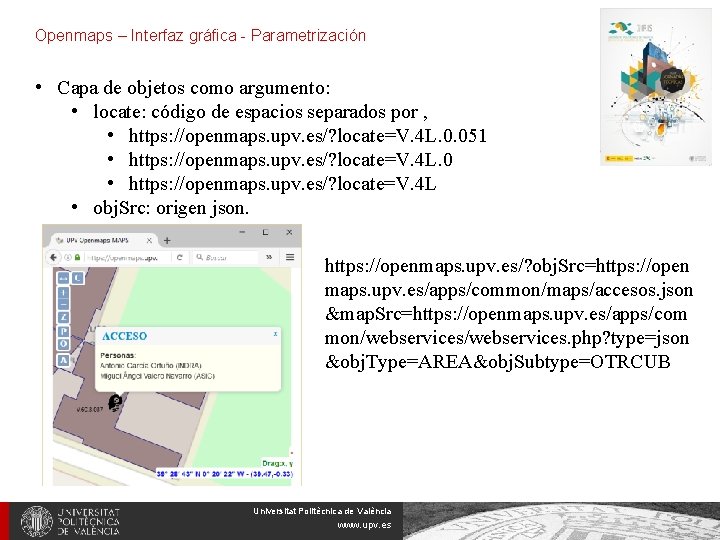Click the map L tool button

(x=78, y=278)
